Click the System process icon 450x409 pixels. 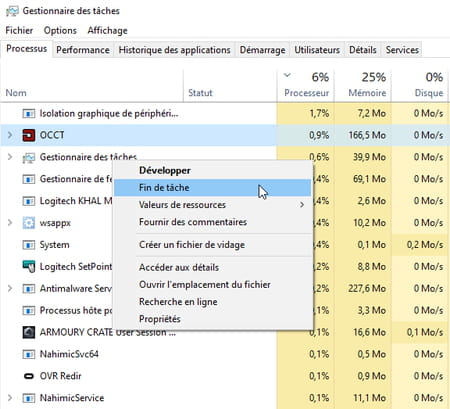click(x=29, y=245)
